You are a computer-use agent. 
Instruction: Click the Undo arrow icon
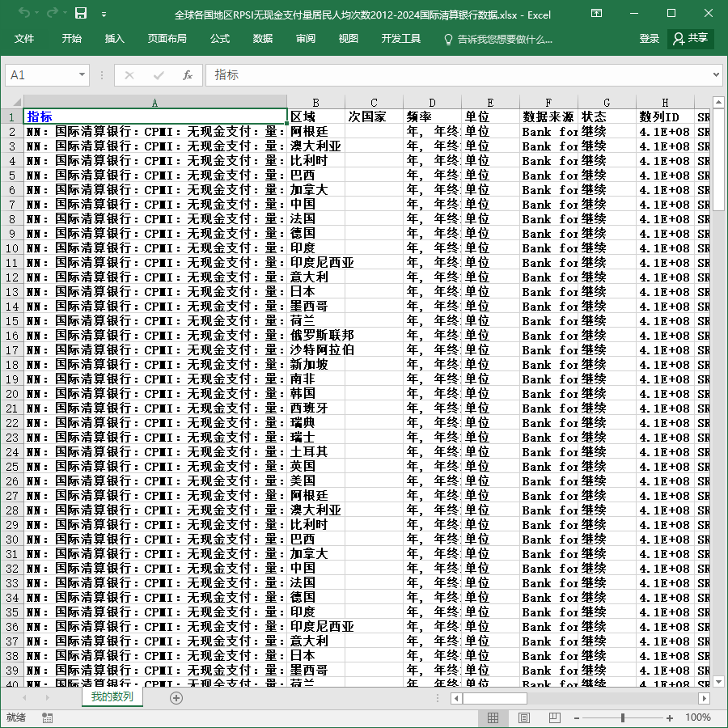[24, 14]
